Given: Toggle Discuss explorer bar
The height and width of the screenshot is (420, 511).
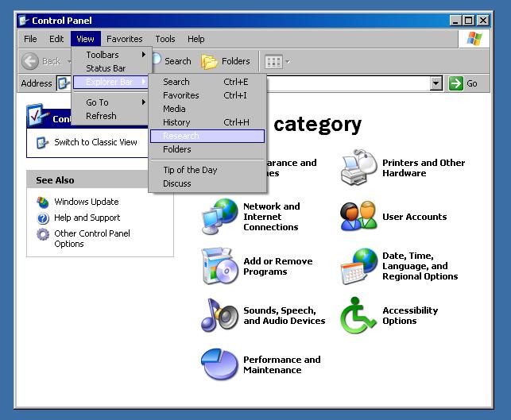Looking at the screenshot, I should 207,183.
